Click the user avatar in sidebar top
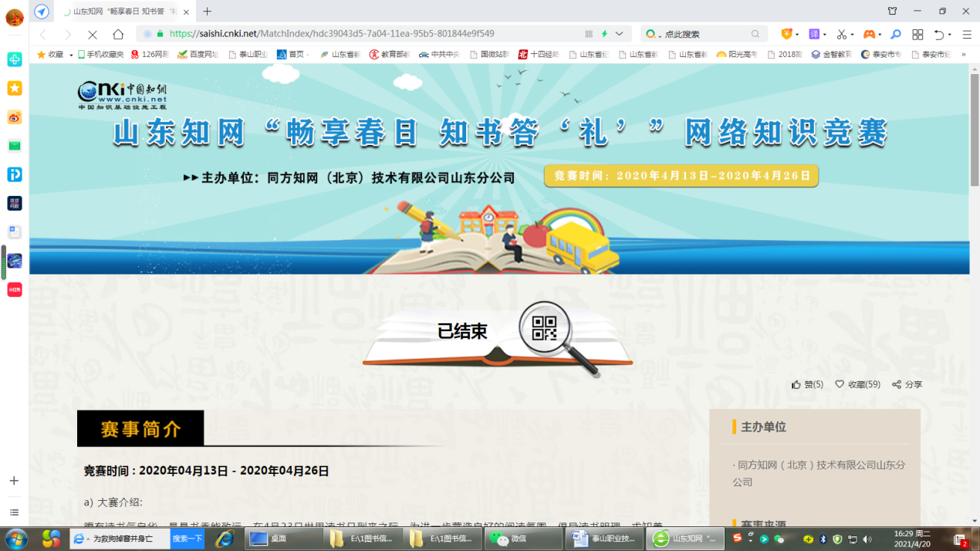Viewport: 980px width, 551px height. 15,18
